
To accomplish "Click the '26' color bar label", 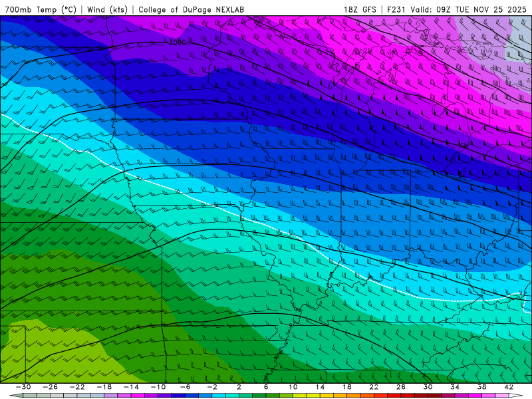I will pos(401,387).
